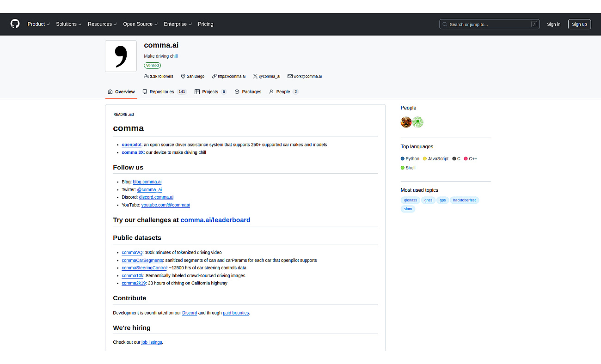Viewport: 601px width, 364px height.
Task: Open the comma 3X link
Action: [x=133, y=152]
